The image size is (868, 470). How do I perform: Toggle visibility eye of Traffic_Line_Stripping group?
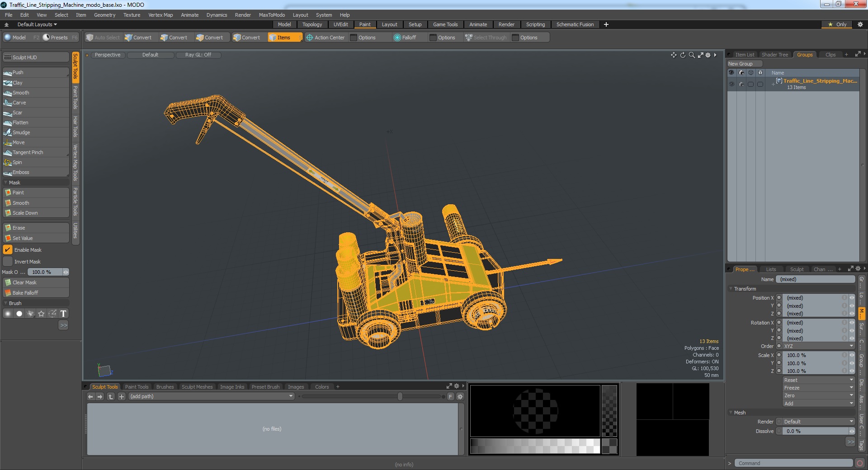[731, 84]
